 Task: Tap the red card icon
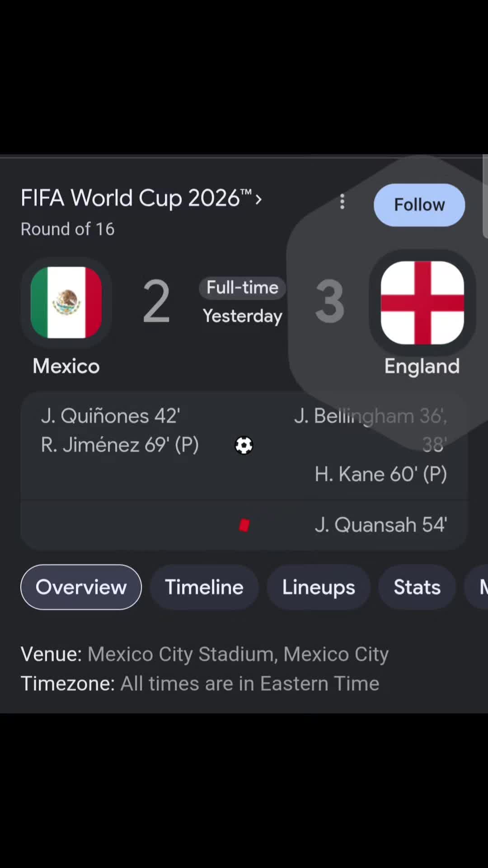point(244,525)
